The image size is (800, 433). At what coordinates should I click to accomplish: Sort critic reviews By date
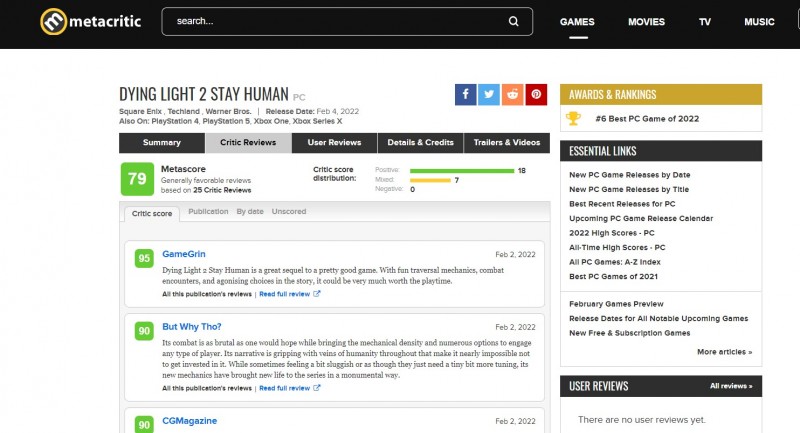[x=250, y=212]
